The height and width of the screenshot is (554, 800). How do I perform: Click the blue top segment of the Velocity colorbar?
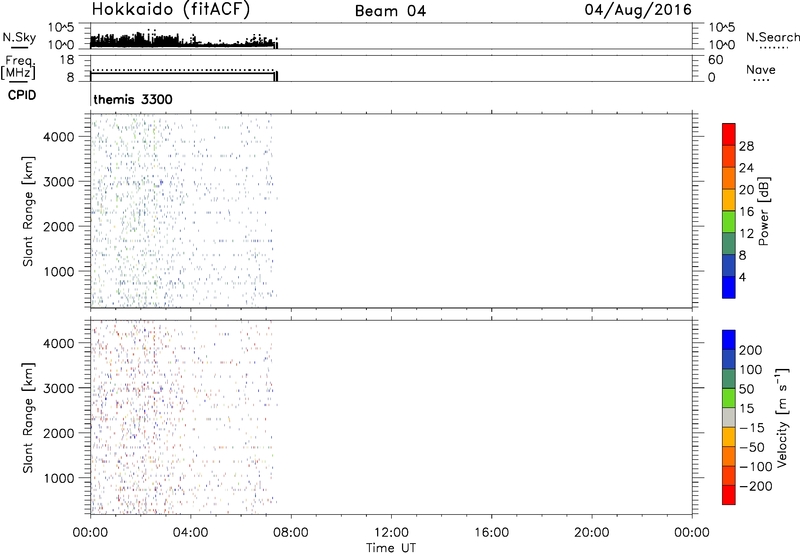coord(729,340)
